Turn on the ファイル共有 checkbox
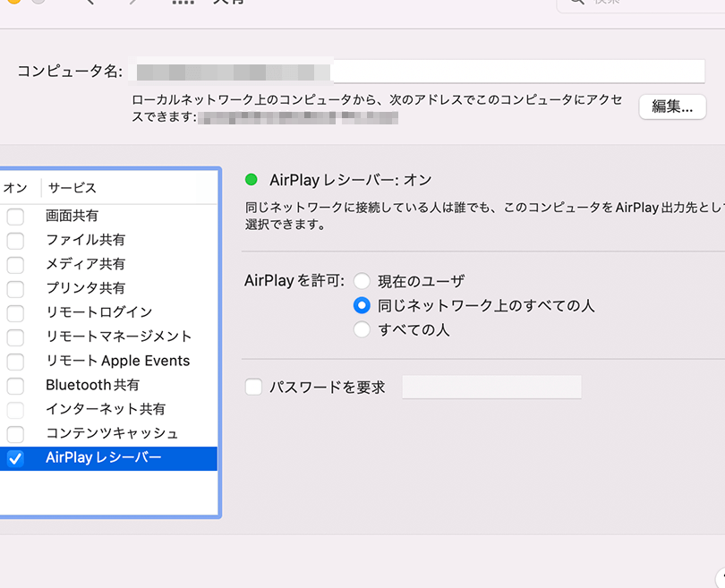 pos(15,241)
